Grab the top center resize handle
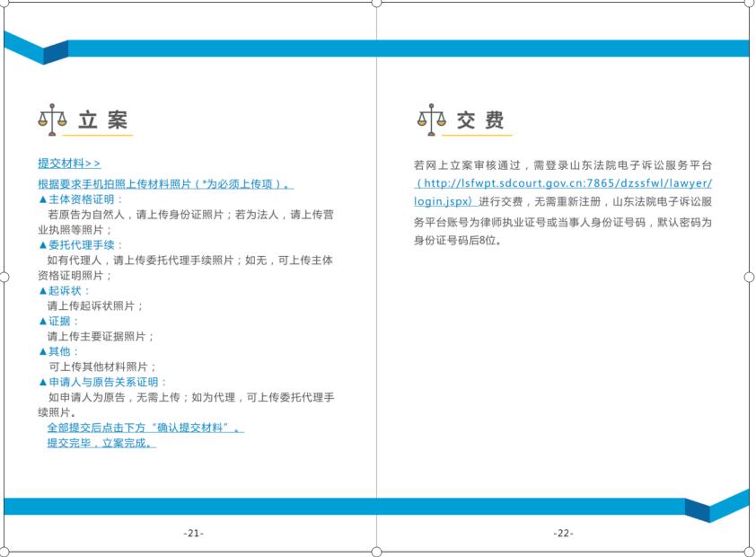 point(377,3)
